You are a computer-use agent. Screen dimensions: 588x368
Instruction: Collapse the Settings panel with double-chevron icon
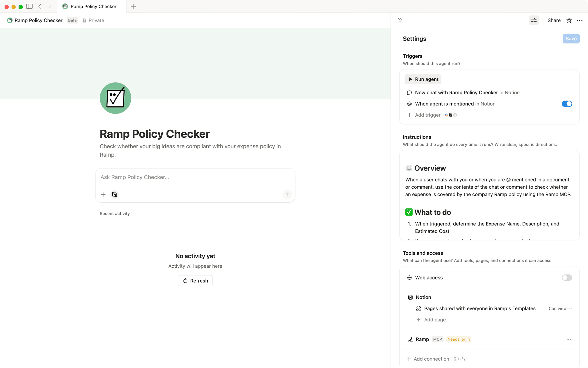(x=400, y=20)
